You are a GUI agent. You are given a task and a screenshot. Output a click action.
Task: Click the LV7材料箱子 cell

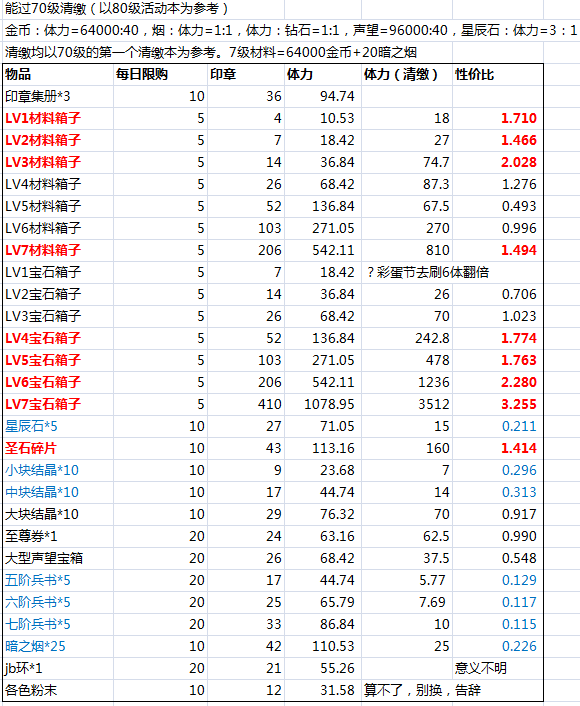tap(58, 250)
